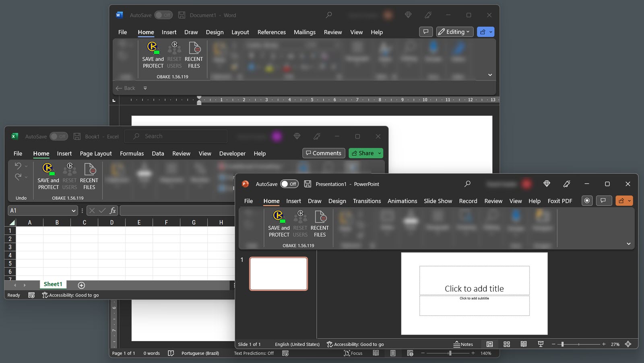Open Developer tab in Excel
The width and height of the screenshot is (644, 363).
click(232, 154)
